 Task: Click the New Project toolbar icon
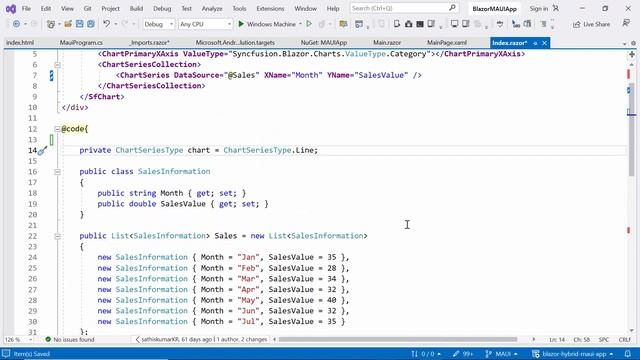(50, 24)
